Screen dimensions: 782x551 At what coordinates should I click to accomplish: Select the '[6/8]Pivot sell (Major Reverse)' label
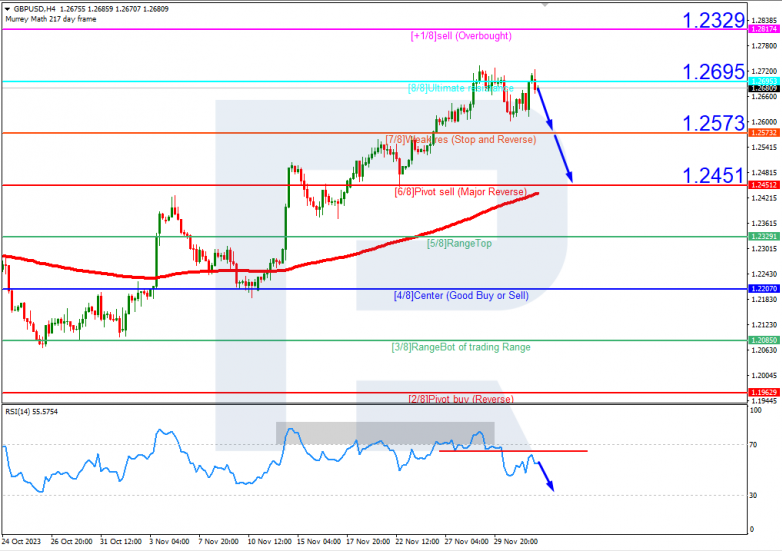[x=461, y=192]
